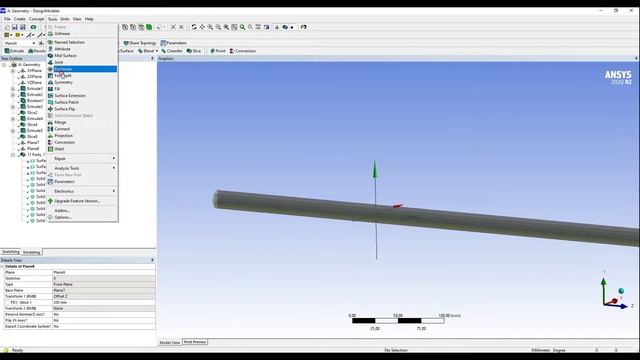
Task: Click the Slice toolbar button
Action: click(x=194, y=51)
